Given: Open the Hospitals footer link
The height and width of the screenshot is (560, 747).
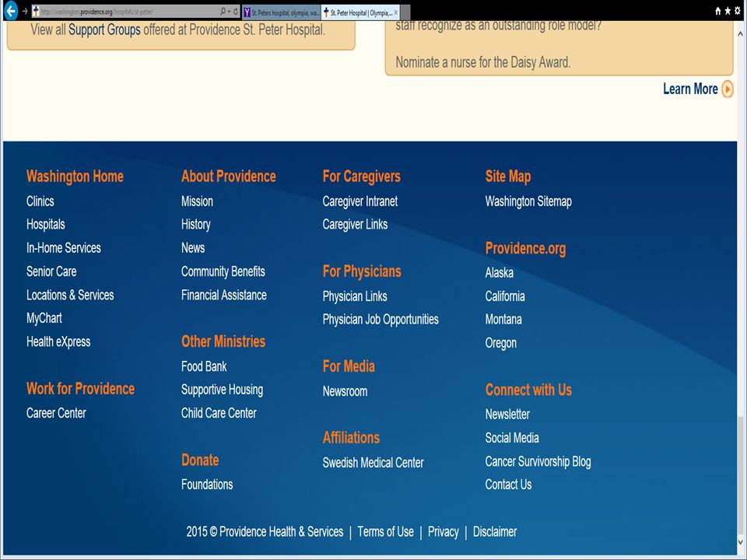Looking at the screenshot, I should click(46, 225).
